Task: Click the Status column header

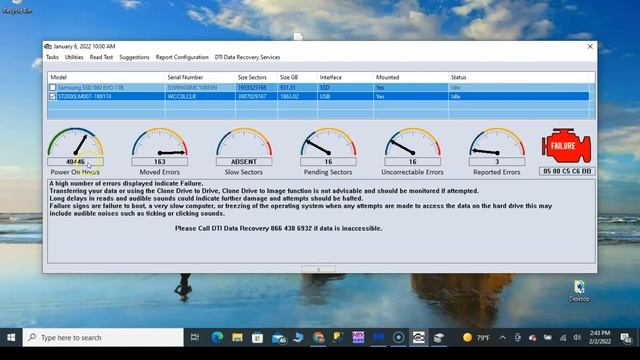Action: point(518,77)
